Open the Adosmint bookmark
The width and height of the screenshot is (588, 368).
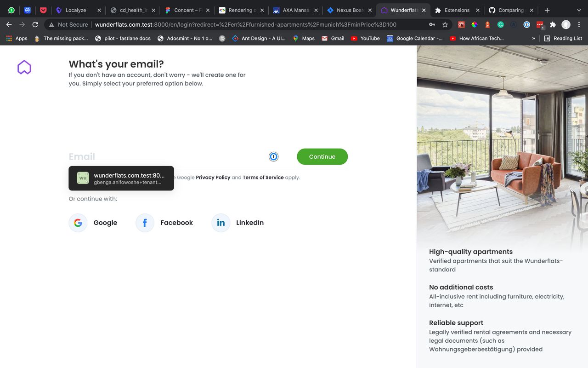pos(185,39)
